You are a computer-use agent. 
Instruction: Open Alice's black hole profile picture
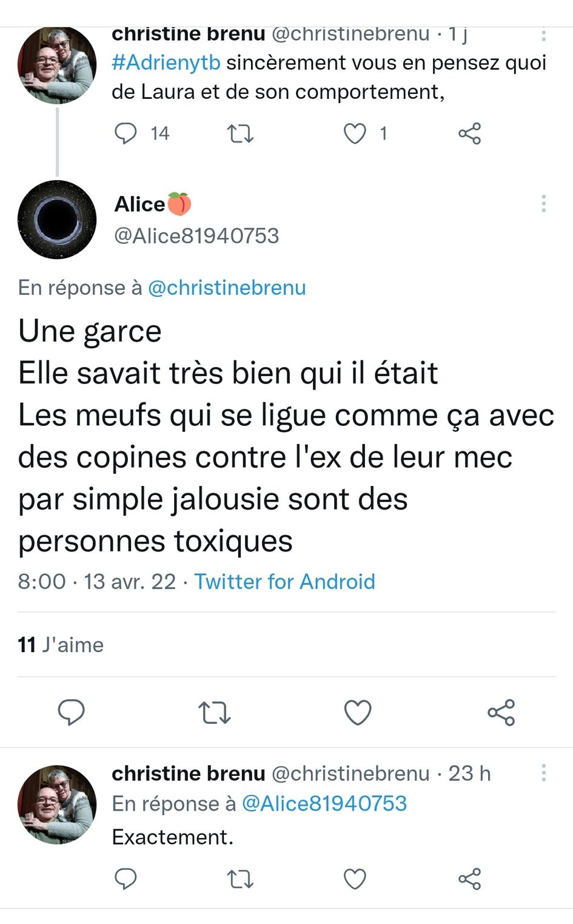(x=57, y=220)
